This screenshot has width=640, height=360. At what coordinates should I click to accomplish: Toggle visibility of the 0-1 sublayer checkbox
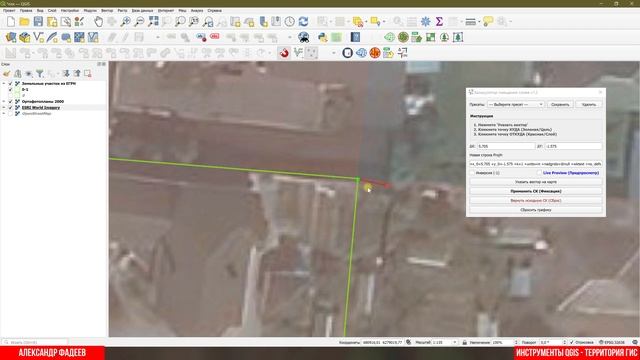(11, 90)
